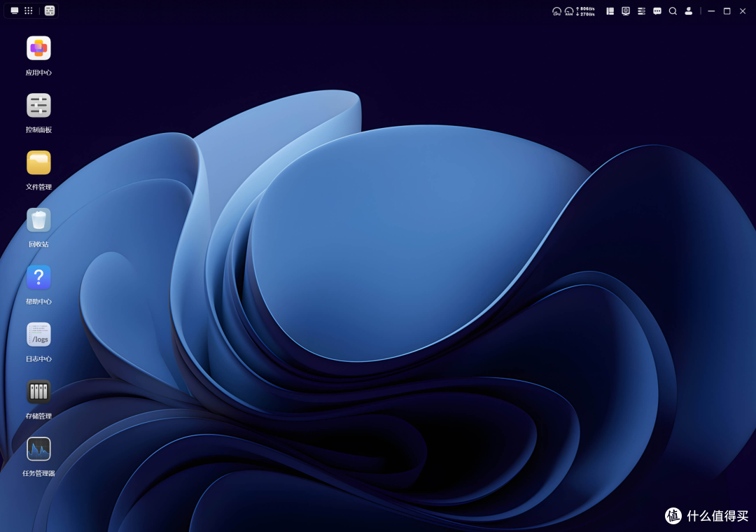Open the all apps grid launcher icon
756x532 pixels.
[29, 10]
